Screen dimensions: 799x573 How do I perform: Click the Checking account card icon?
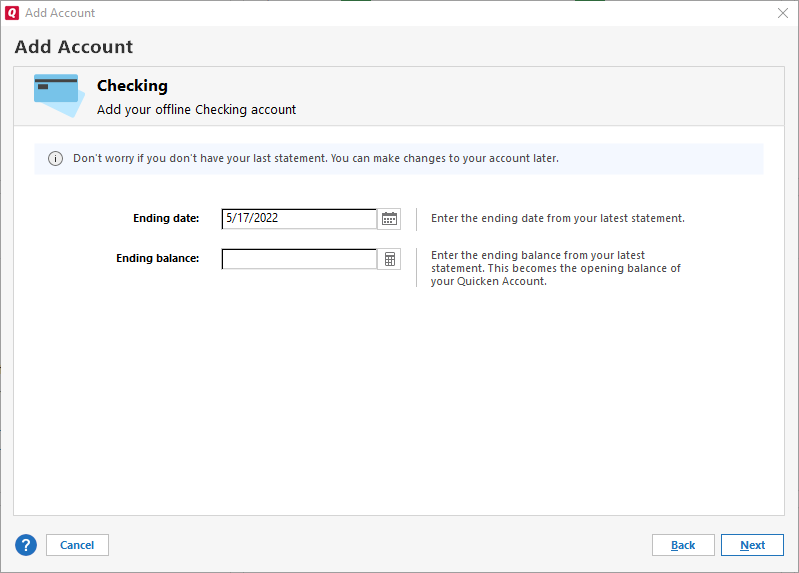click(x=58, y=95)
